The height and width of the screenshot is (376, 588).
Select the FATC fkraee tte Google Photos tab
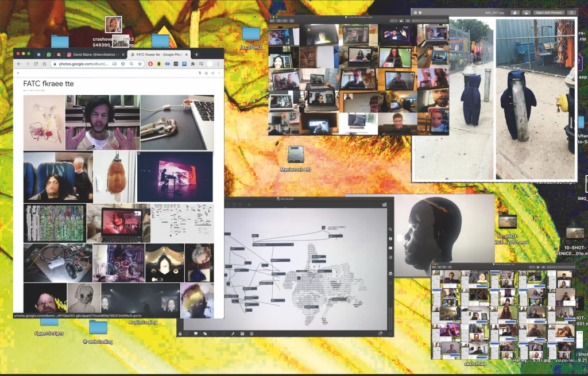[159, 55]
